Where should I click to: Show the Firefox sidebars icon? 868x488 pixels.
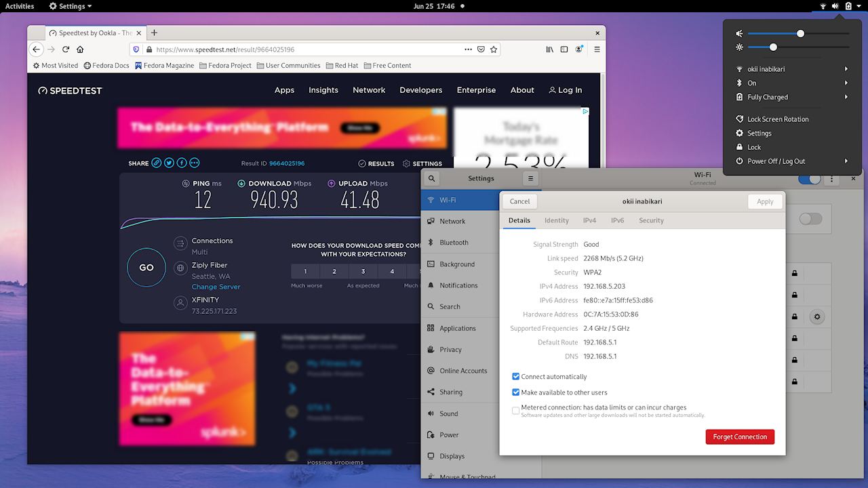coord(564,49)
